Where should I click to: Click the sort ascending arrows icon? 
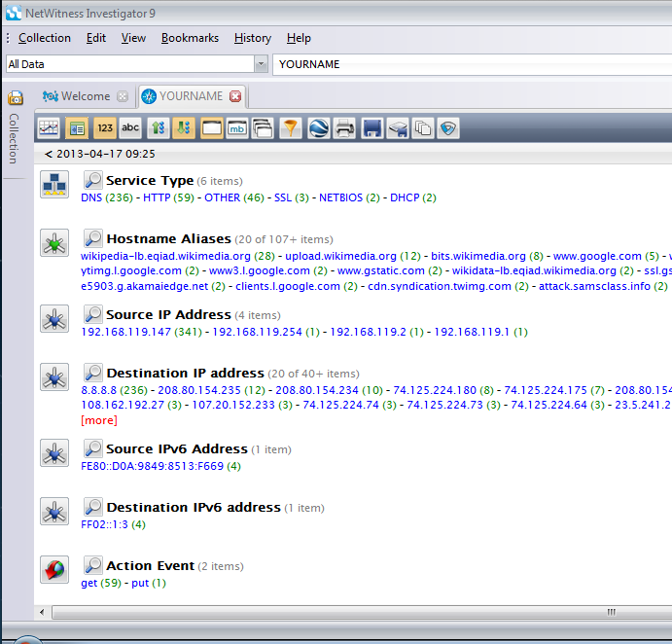coord(159,127)
